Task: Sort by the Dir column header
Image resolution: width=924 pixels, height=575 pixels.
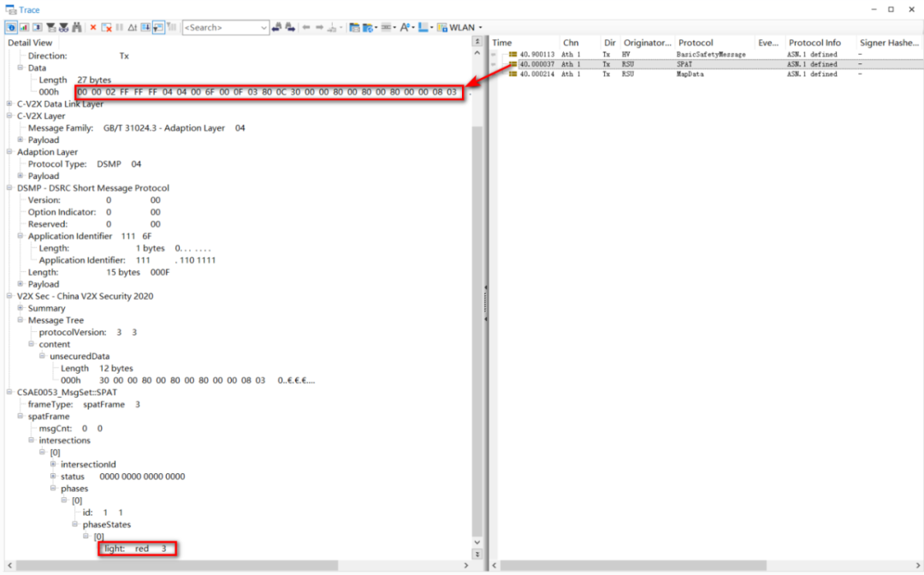Action: point(610,43)
